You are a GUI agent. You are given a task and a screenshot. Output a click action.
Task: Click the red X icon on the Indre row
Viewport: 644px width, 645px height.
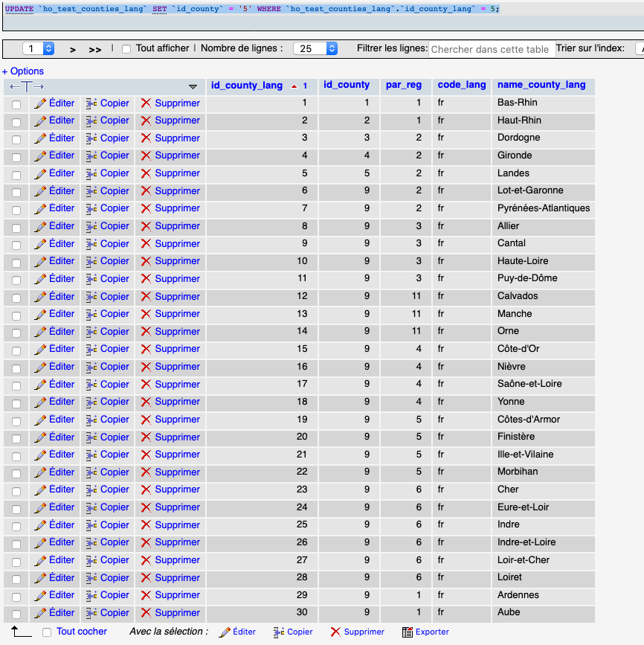point(146,524)
